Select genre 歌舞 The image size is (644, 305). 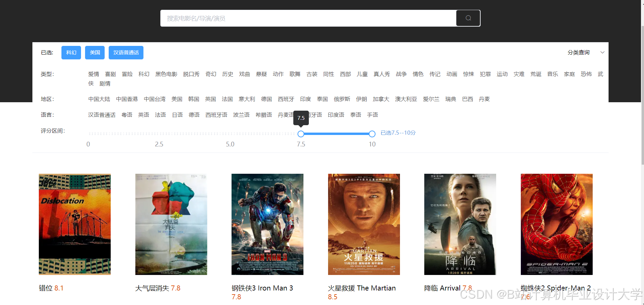click(295, 74)
